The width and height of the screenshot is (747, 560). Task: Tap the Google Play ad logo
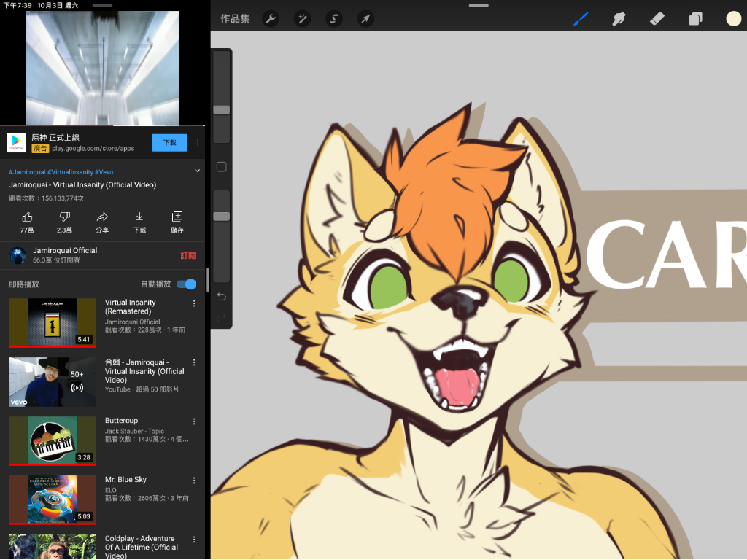pyautogui.click(x=16, y=142)
